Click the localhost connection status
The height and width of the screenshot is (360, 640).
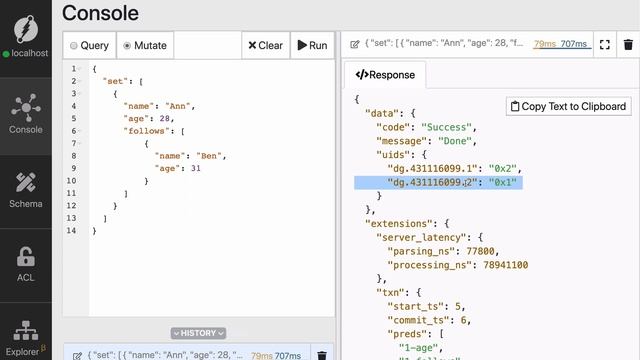tap(26, 53)
